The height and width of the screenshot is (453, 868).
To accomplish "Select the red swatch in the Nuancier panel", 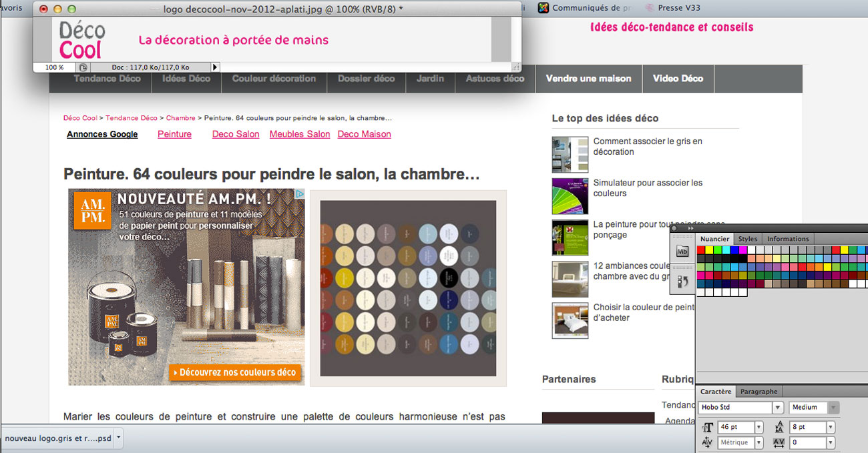I will click(700, 250).
